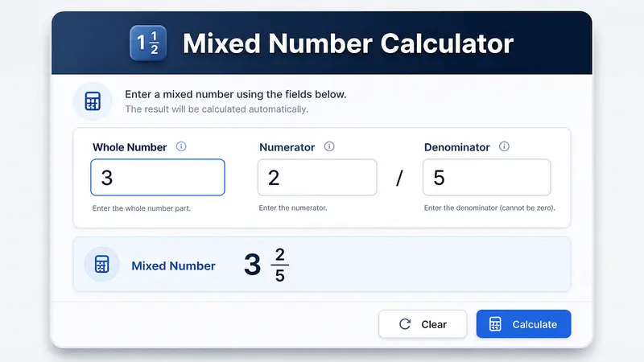
Task: Click the Numerator label
Action: point(287,147)
